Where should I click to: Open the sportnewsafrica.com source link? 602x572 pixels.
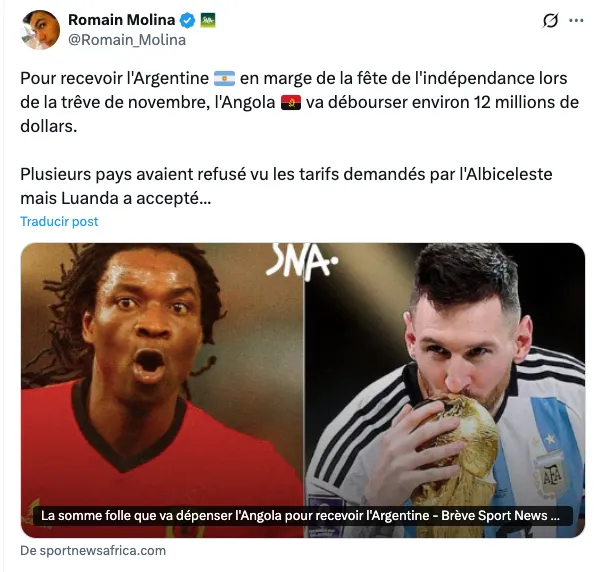point(93,551)
